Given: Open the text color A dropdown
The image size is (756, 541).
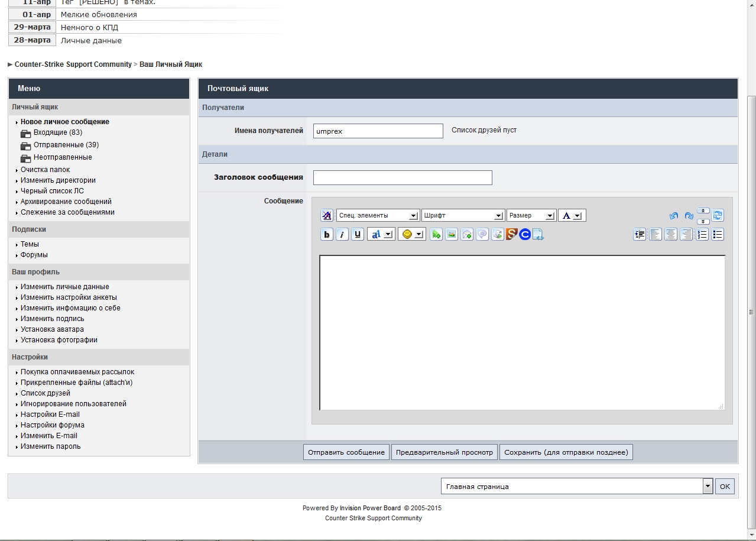Looking at the screenshot, I should [572, 216].
